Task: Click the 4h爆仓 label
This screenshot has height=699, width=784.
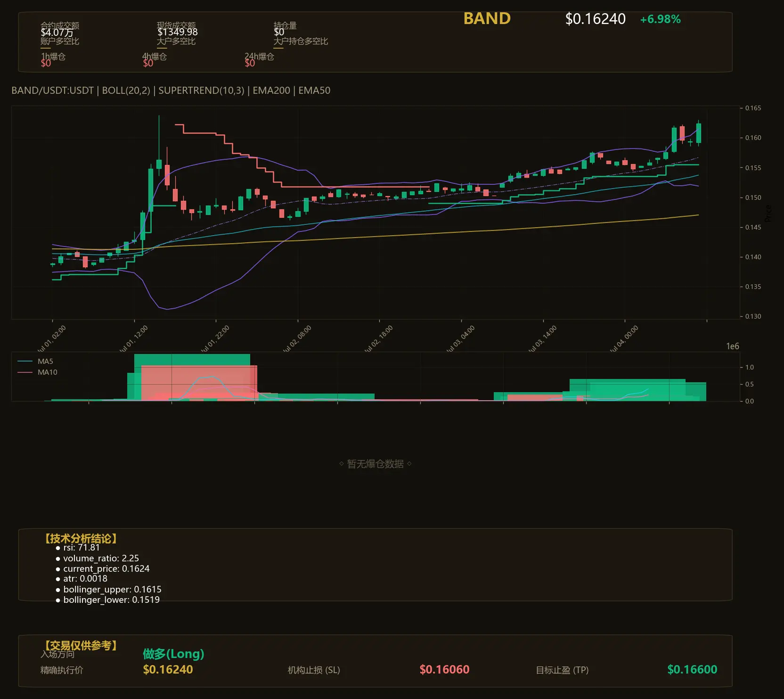Action: pos(155,57)
